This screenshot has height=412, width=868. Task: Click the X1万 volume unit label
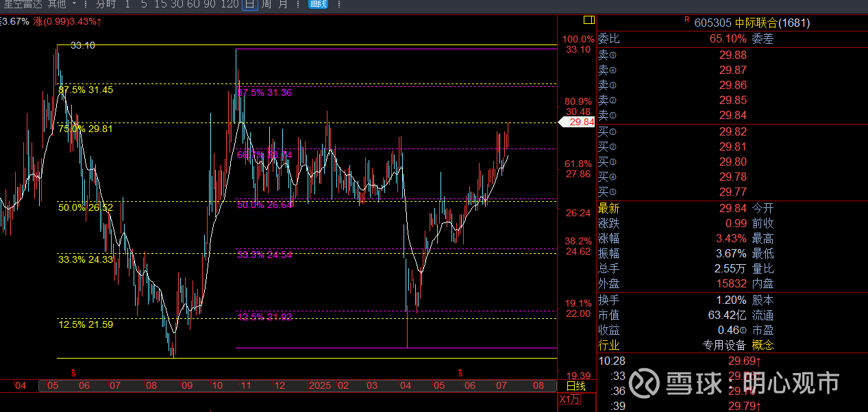point(570,399)
